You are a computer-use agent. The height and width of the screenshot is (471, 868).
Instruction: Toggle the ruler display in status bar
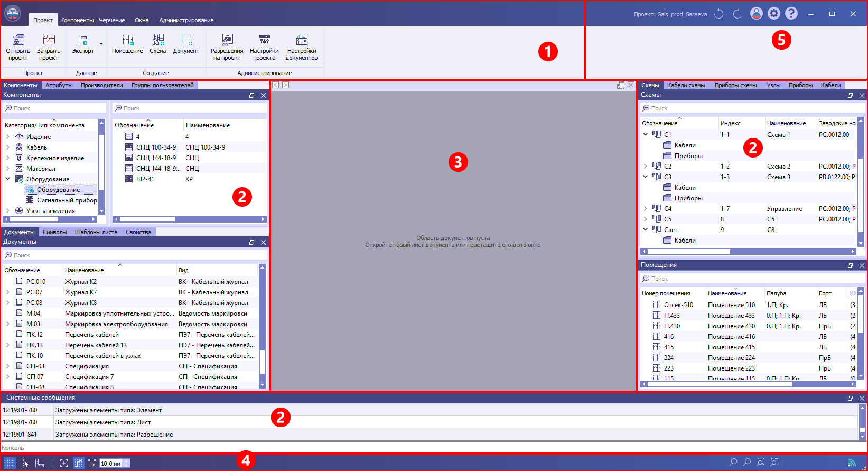[40, 463]
